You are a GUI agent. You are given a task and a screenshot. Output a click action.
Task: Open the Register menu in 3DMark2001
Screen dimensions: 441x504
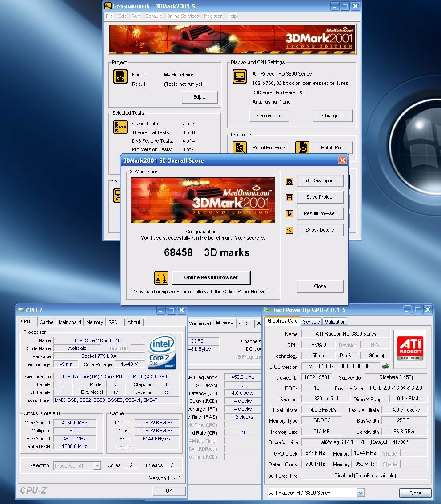pos(213,16)
